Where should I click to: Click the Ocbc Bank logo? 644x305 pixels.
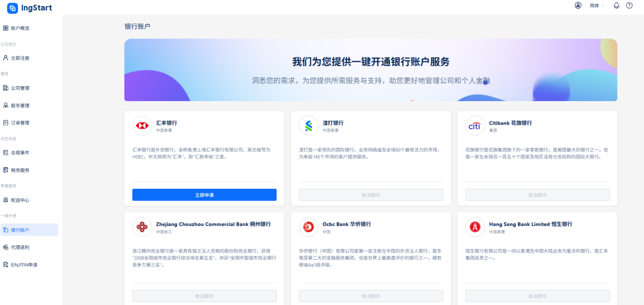309,227
